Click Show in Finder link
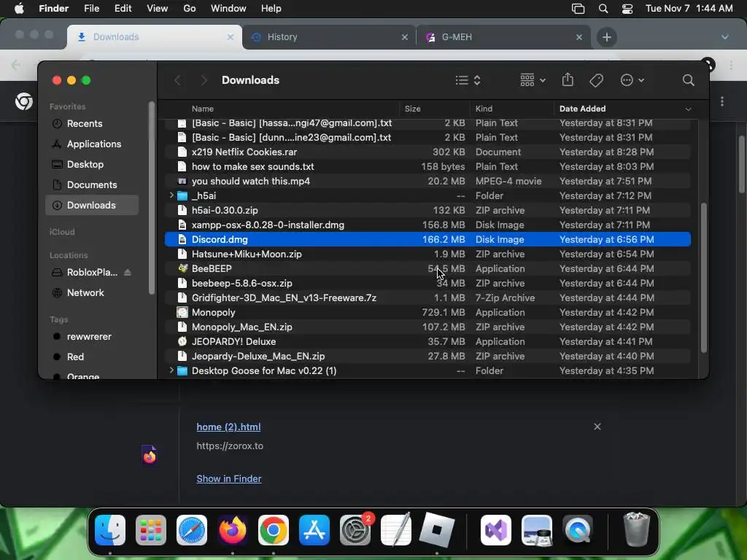Image resolution: width=747 pixels, height=560 pixels. 228,478
